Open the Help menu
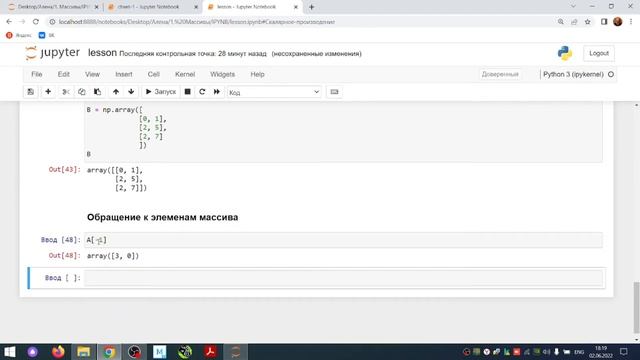640x360 pixels. click(258, 74)
